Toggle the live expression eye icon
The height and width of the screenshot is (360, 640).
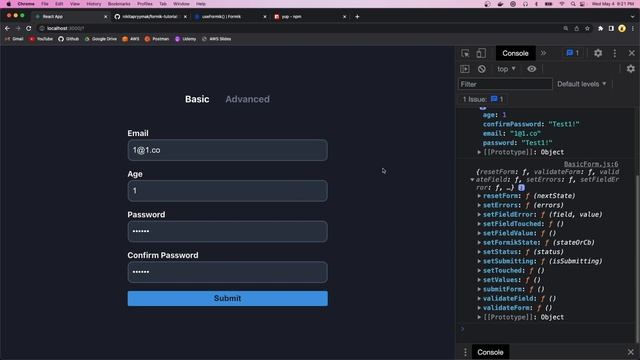(531, 69)
